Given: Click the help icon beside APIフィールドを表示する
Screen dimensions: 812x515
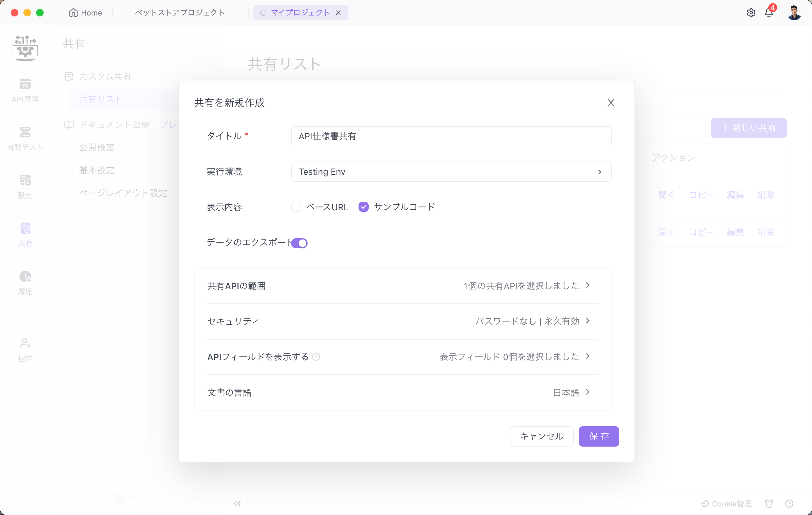Looking at the screenshot, I should [316, 357].
